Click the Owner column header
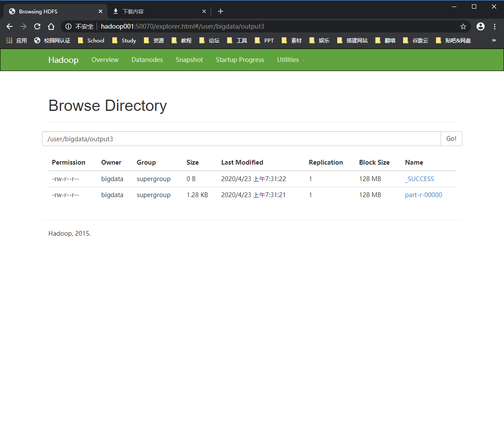 coord(111,162)
